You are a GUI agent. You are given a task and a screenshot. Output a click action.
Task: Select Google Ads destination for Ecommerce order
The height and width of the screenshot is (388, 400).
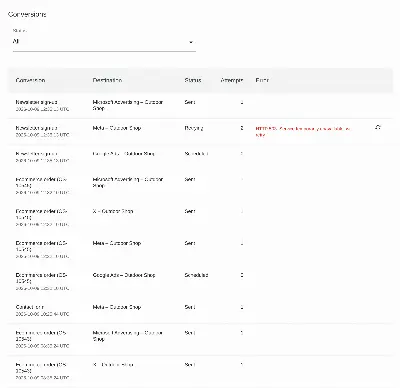(124, 275)
